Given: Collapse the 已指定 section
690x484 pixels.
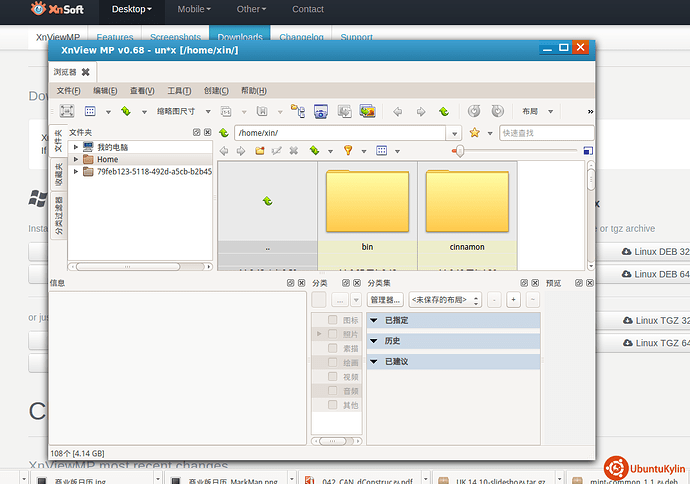Looking at the screenshot, I should pos(374,320).
